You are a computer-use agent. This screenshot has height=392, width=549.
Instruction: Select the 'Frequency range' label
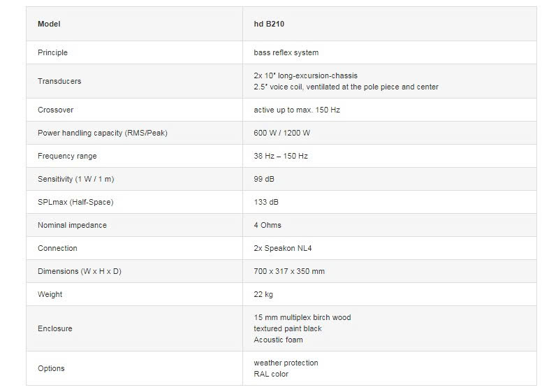click(x=67, y=156)
